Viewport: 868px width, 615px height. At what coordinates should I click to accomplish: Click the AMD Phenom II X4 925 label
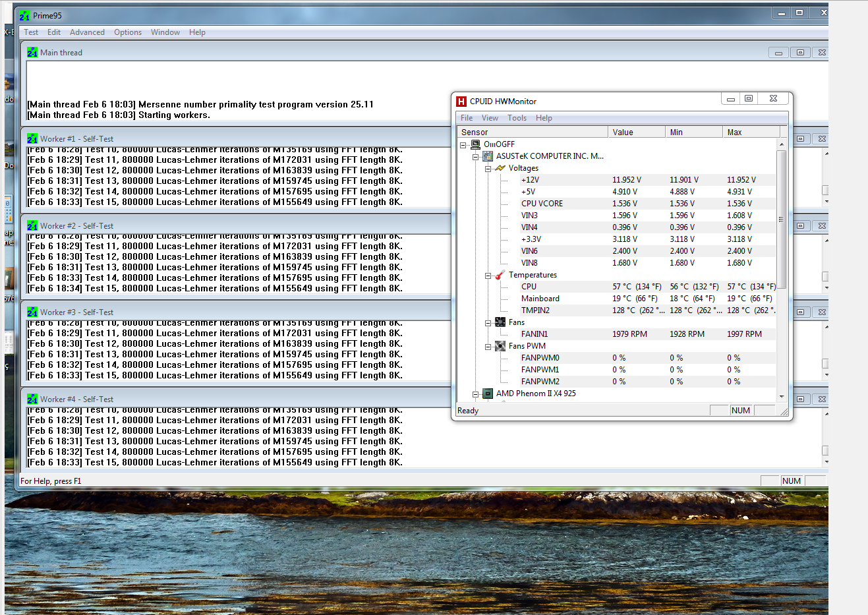click(x=536, y=394)
